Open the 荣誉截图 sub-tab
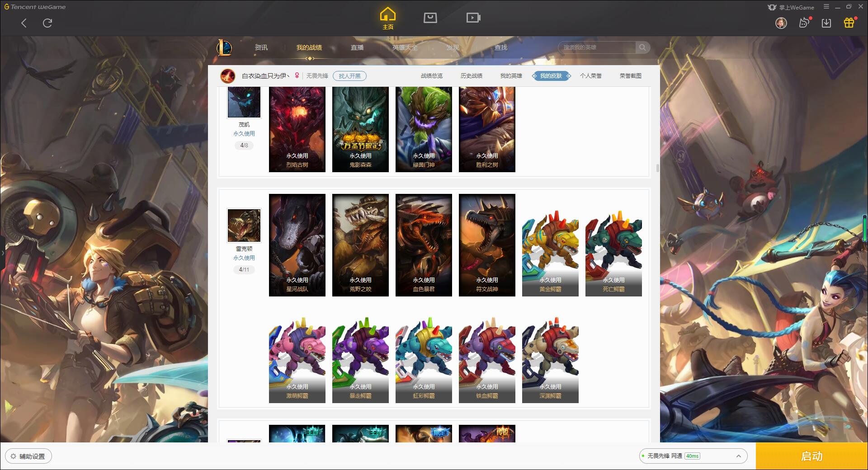 pyautogui.click(x=631, y=76)
